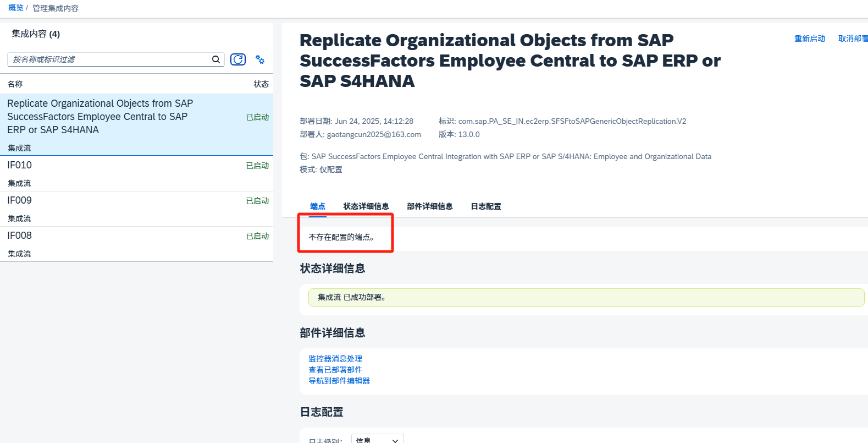Click the 版本: 13.0.0 text
The height and width of the screenshot is (443, 868).
[x=459, y=134]
